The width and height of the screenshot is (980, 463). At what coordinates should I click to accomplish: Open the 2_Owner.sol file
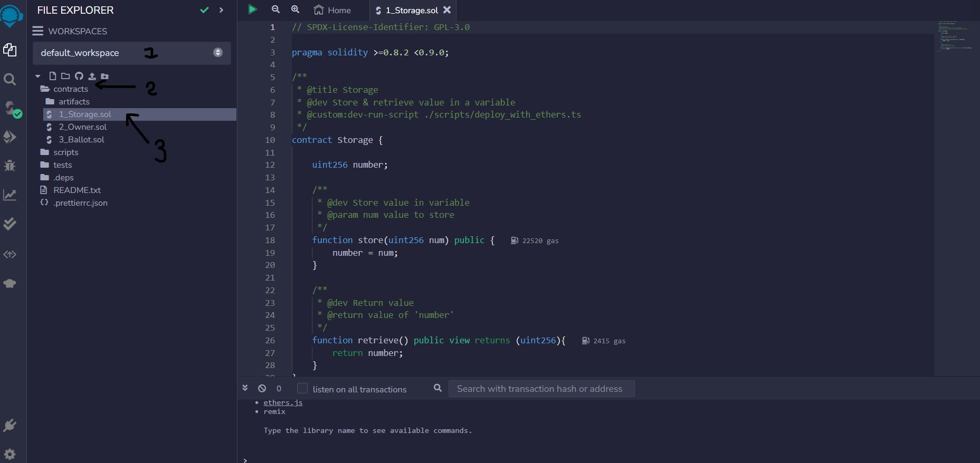tap(82, 127)
